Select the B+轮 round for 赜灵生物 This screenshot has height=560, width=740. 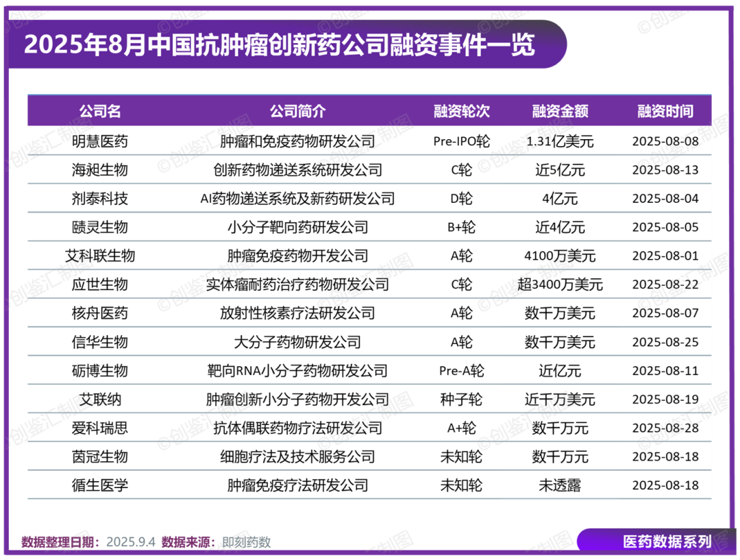coord(461,228)
